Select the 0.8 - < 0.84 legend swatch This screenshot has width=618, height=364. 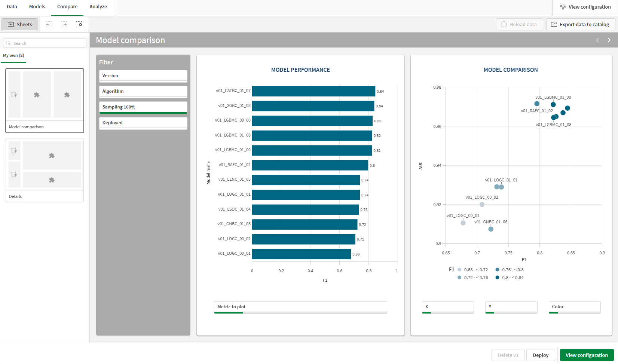[x=497, y=277]
